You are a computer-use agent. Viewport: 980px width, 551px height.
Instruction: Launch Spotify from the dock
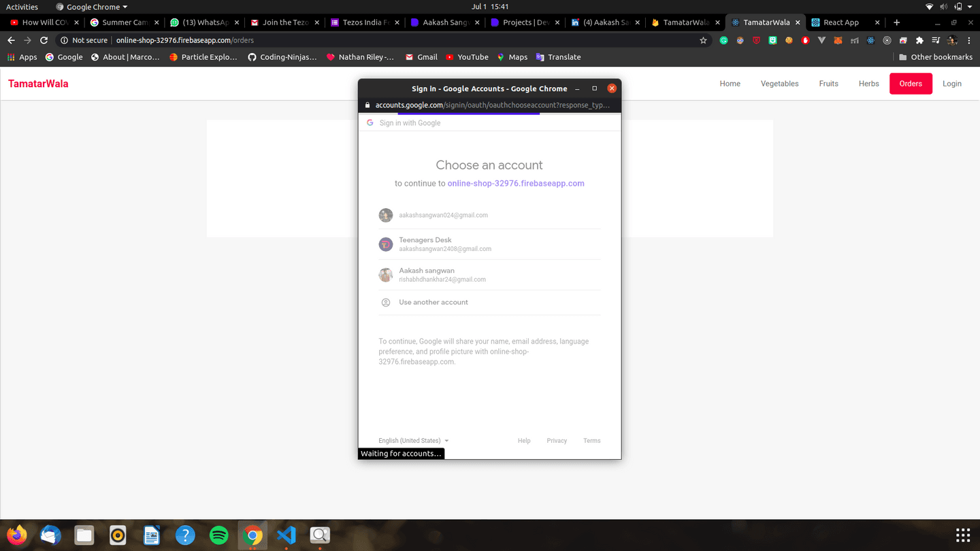coord(218,535)
